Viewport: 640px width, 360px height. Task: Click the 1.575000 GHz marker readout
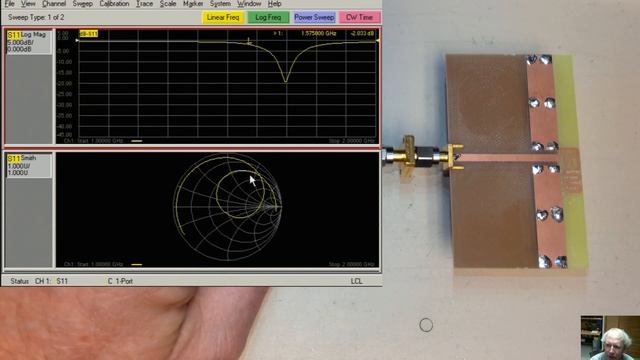click(x=319, y=33)
